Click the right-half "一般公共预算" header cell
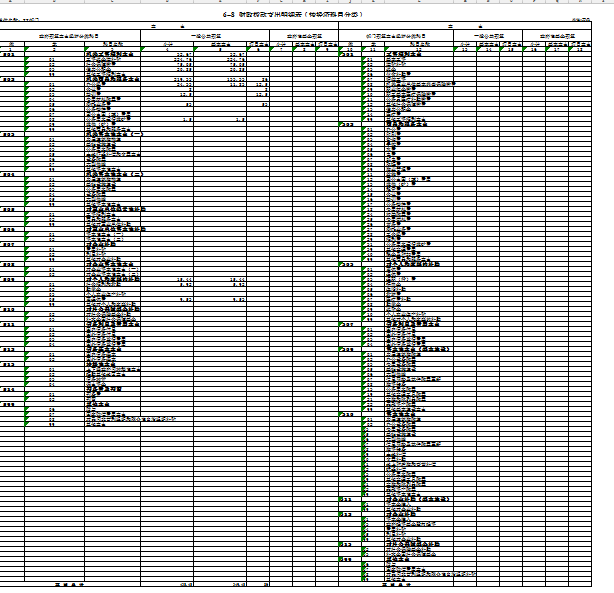Image resolution: width=614 pixels, height=593 pixels. pyautogui.click(x=490, y=35)
